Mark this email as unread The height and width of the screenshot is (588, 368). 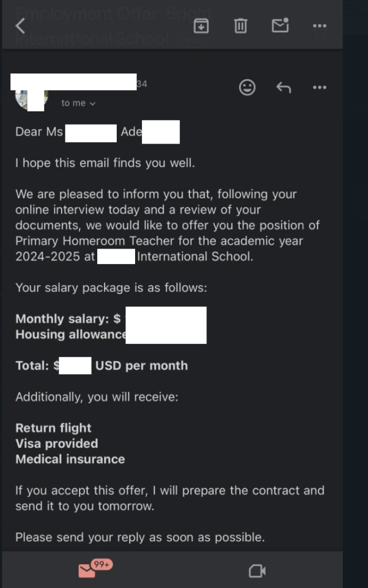(280, 26)
